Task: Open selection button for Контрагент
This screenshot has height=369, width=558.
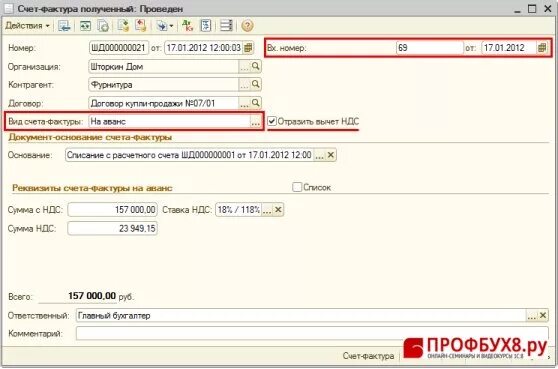Action: coord(244,85)
